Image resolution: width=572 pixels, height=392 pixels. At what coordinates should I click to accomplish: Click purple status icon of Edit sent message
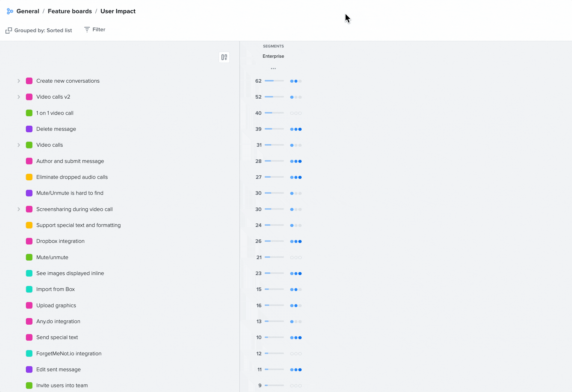(x=29, y=369)
